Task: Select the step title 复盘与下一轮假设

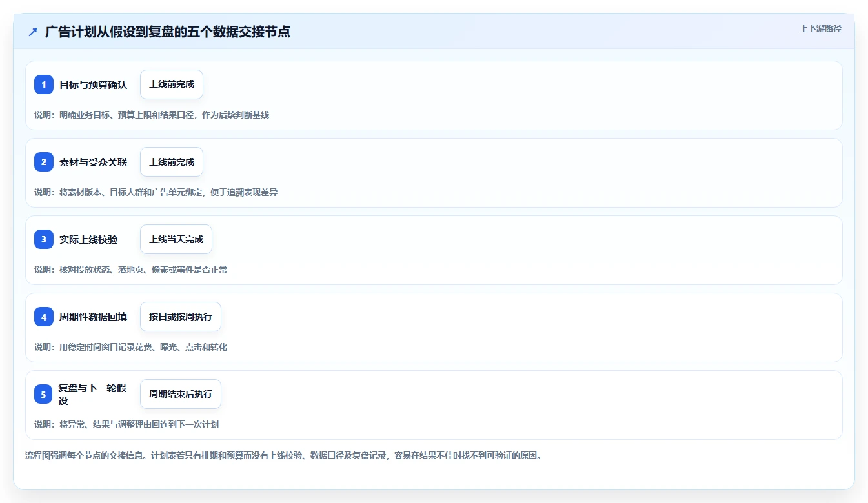Action: tap(92, 394)
